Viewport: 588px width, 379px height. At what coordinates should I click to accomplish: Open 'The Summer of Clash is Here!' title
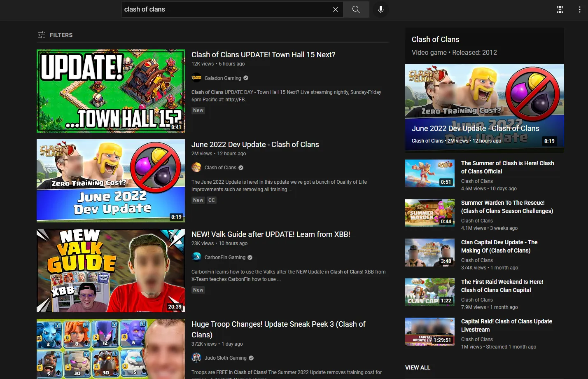click(507, 167)
